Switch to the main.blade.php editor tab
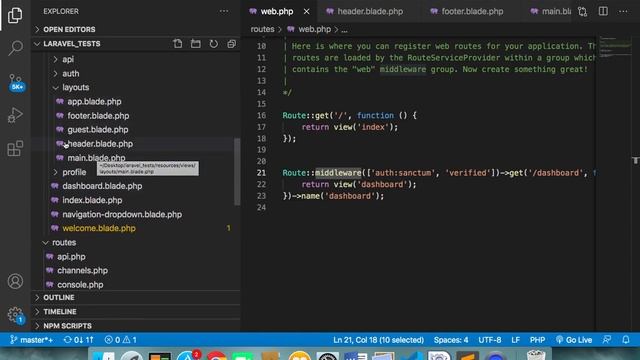The image size is (640, 360). coord(551,11)
